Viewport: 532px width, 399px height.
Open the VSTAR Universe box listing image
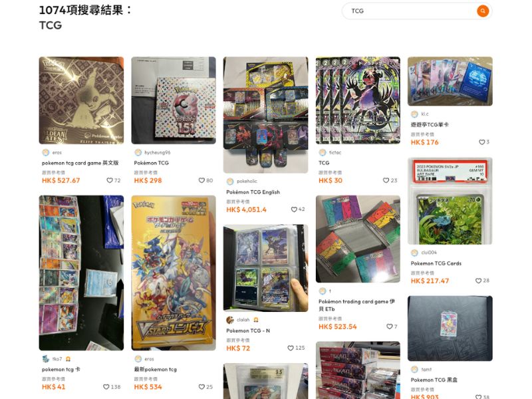pos(174,273)
